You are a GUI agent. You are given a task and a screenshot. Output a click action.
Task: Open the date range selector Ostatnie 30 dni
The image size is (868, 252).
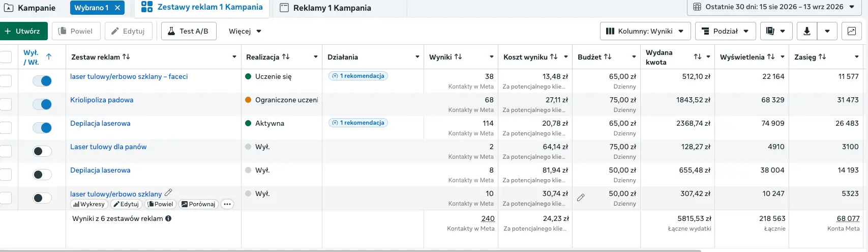[x=774, y=7]
